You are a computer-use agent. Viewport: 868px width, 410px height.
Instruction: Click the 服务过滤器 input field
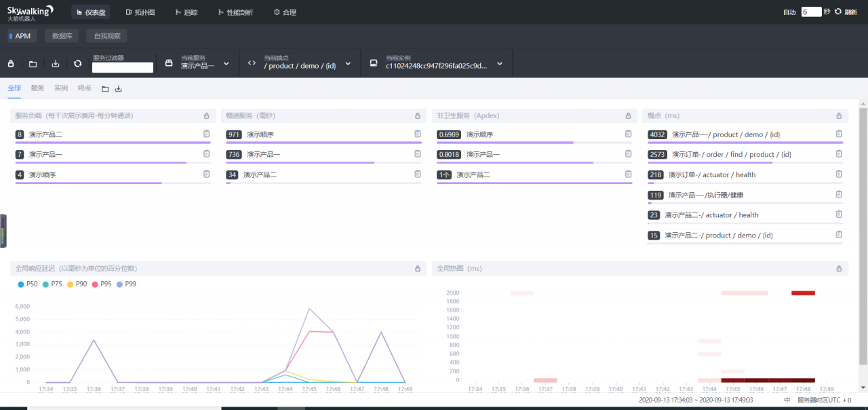(x=123, y=67)
